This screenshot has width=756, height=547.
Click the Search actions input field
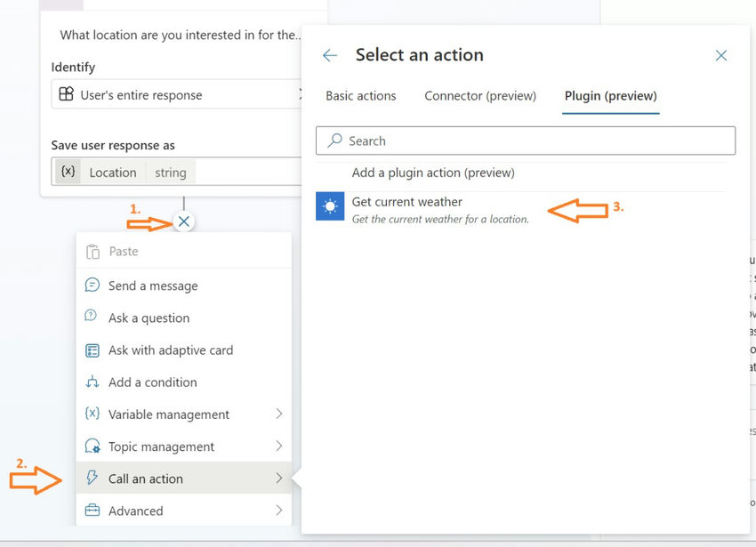tap(526, 141)
